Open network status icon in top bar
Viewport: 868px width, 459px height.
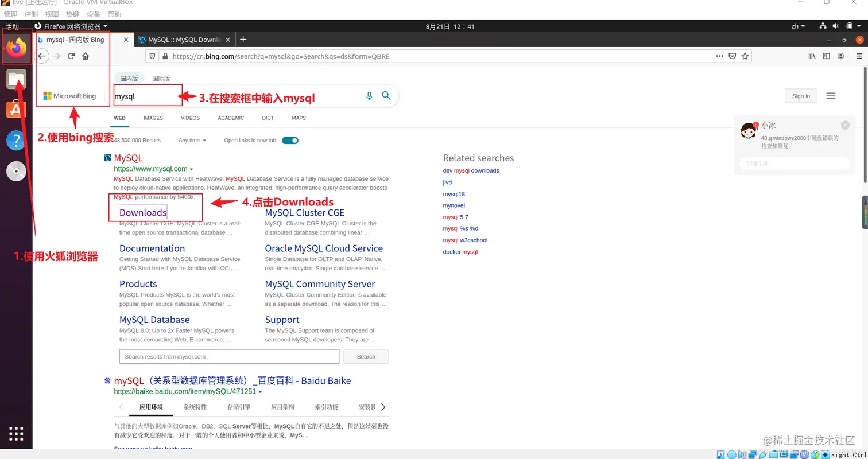[823, 26]
